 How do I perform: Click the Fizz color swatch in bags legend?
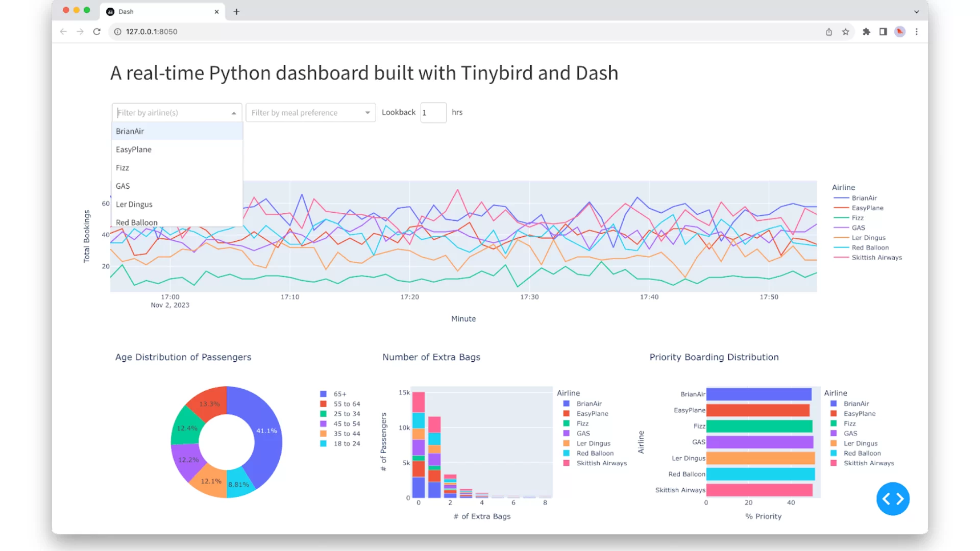tap(566, 423)
